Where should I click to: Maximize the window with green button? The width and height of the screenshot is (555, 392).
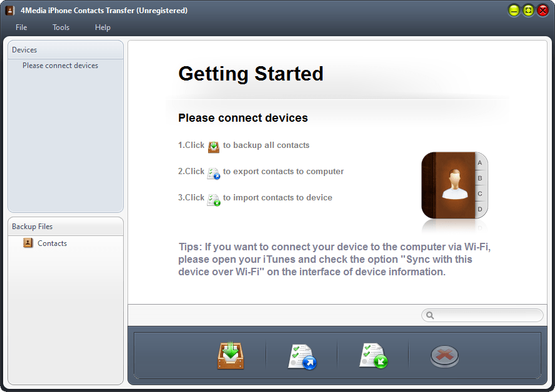click(x=528, y=11)
